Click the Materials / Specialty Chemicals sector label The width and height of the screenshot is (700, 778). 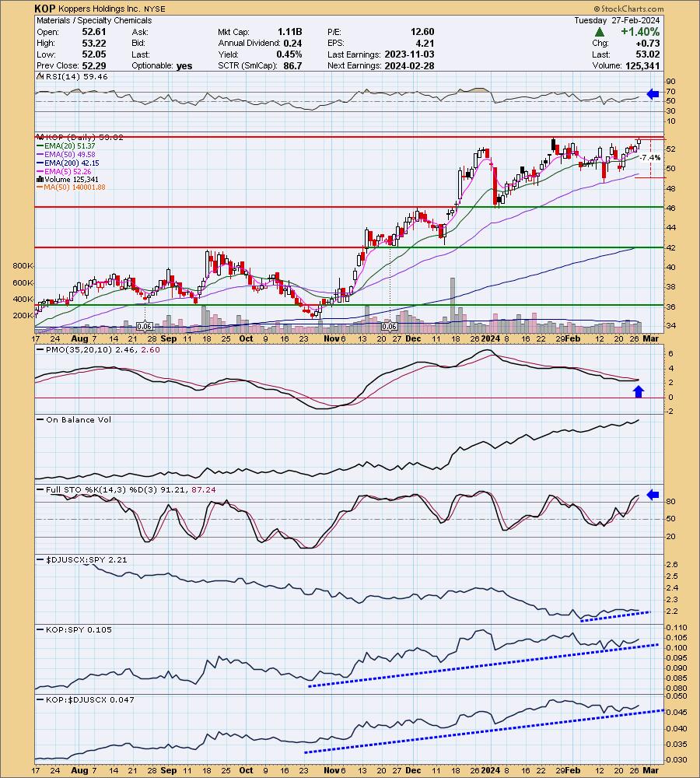[x=94, y=20]
